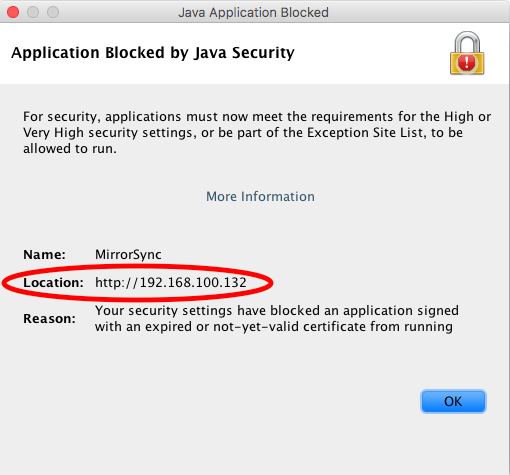Click the red exclamation badge on padlock
510x475 pixels.
coord(467,62)
